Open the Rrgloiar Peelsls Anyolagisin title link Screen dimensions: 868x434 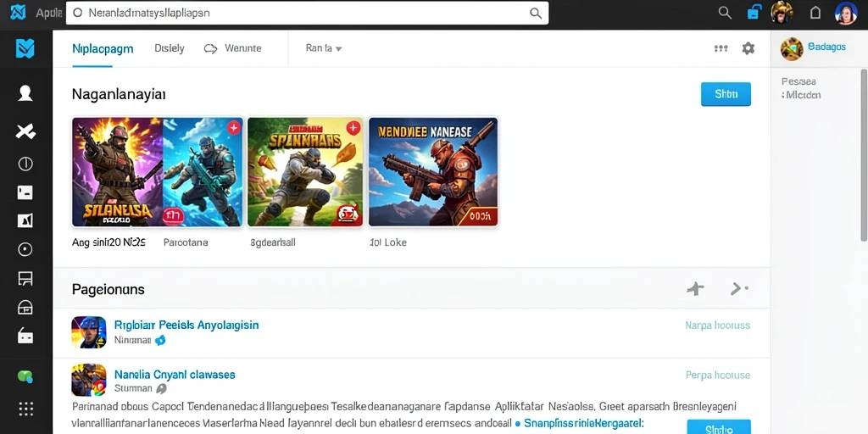pyautogui.click(x=186, y=325)
